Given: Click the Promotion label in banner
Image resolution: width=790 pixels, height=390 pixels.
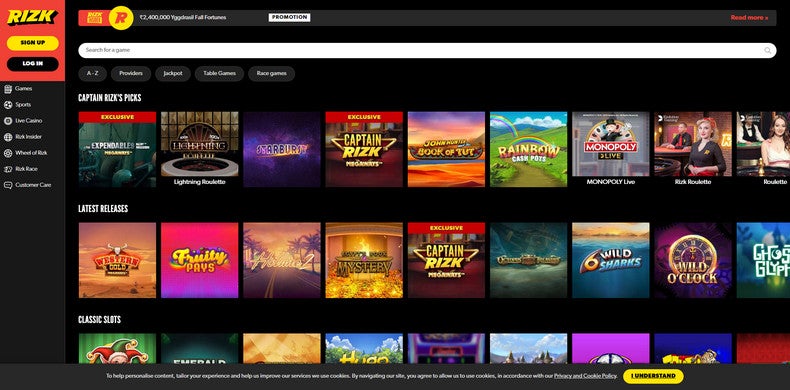Looking at the screenshot, I should [x=289, y=17].
